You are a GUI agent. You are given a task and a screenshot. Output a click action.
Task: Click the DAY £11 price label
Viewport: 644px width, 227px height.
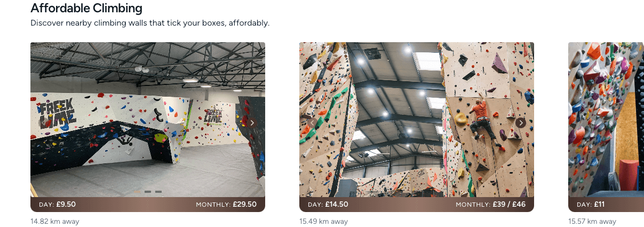pos(591,205)
